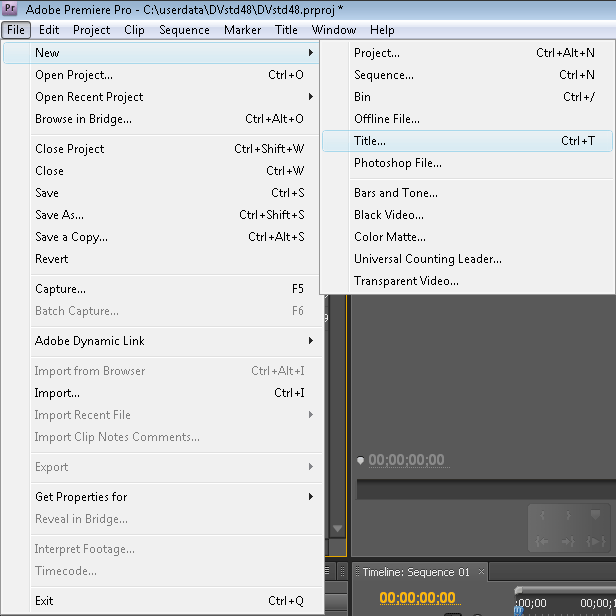Click the orange timeline timecode 00;00;00;00

click(418, 598)
